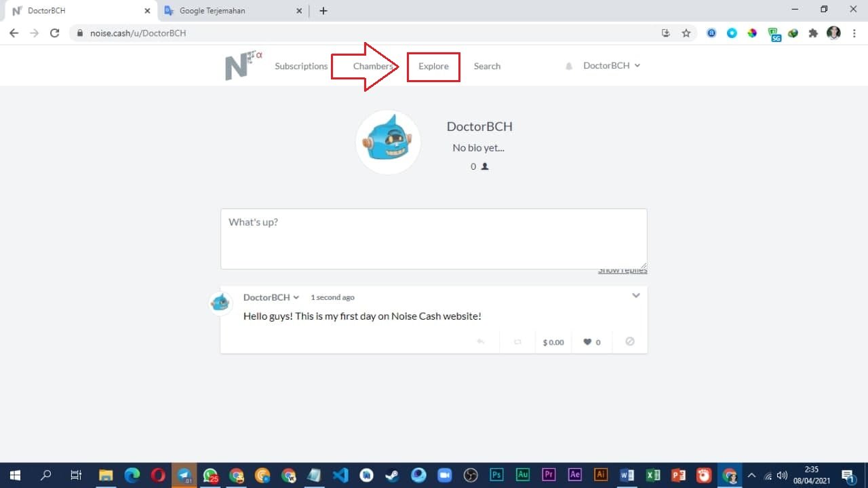This screenshot has width=868, height=488.
Task: Open the Search page
Action: click(487, 66)
